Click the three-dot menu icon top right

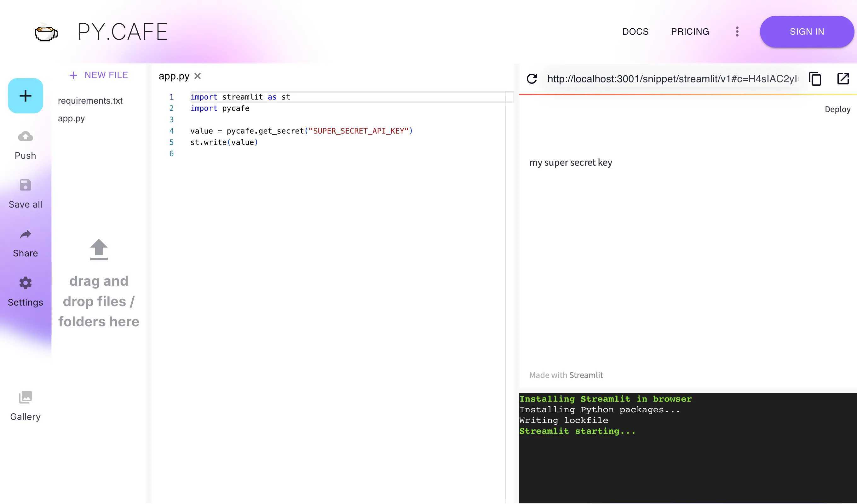coord(736,32)
